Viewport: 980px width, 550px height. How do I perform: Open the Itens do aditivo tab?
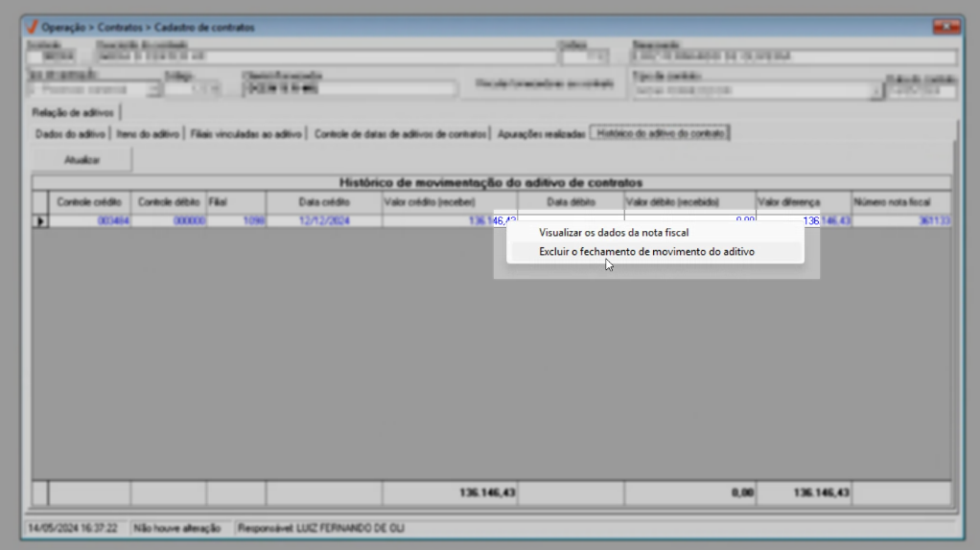148,134
